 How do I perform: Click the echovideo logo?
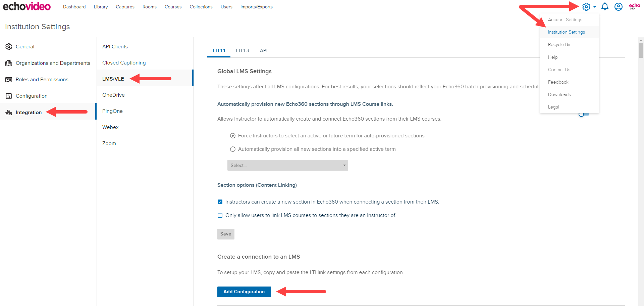[27, 6]
